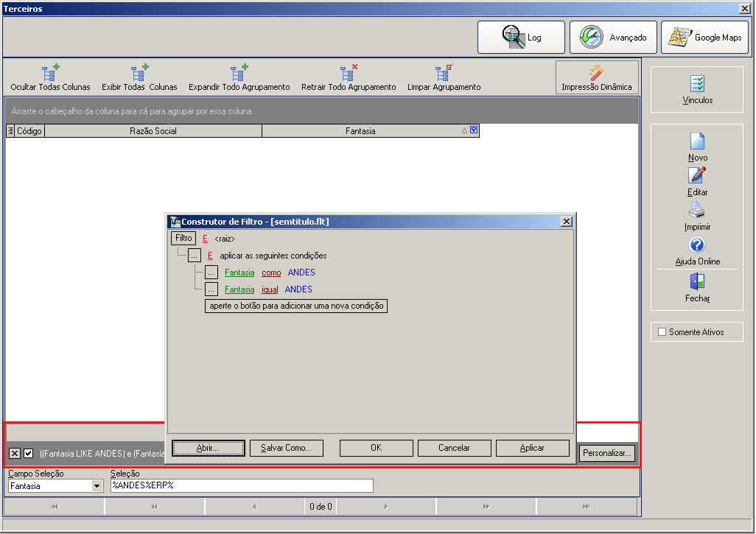Create a new record with Novo
Screen dimensions: 756x534
[x=697, y=147]
